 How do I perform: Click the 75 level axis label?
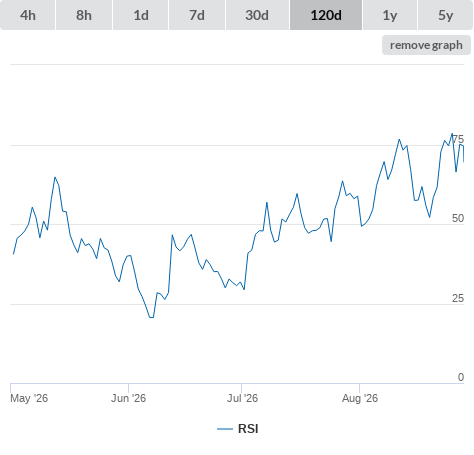pyautogui.click(x=458, y=139)
